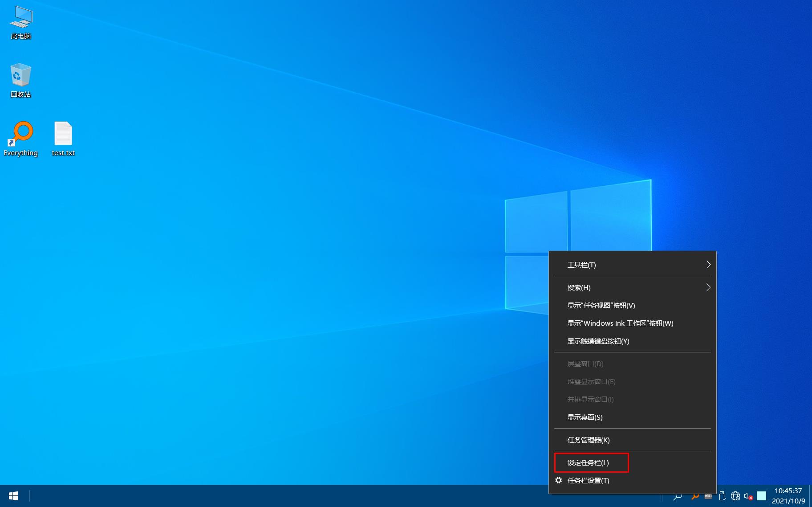Click the light cyan square tray icon
The width and height of the screenshot is (812, 507).
(762, 496)
